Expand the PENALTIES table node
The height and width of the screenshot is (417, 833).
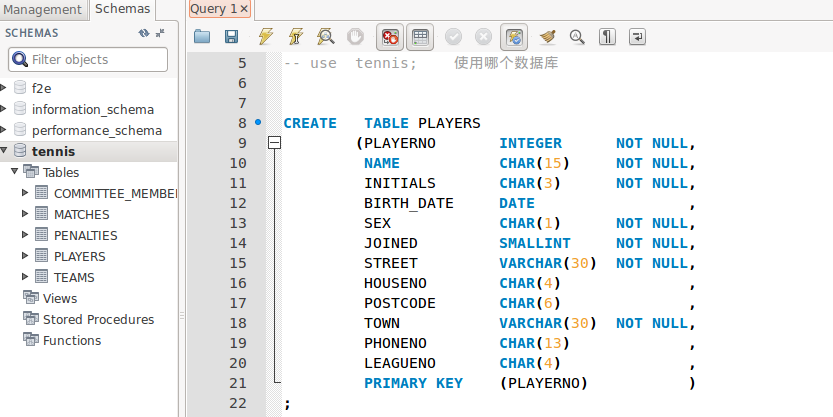coord(25,235)
